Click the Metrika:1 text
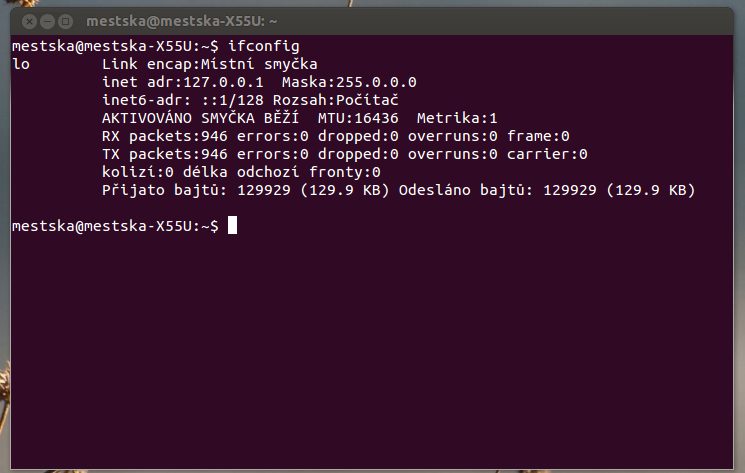Image resolution: width=745 pixels, height=473 pixels. click(457, 118)
